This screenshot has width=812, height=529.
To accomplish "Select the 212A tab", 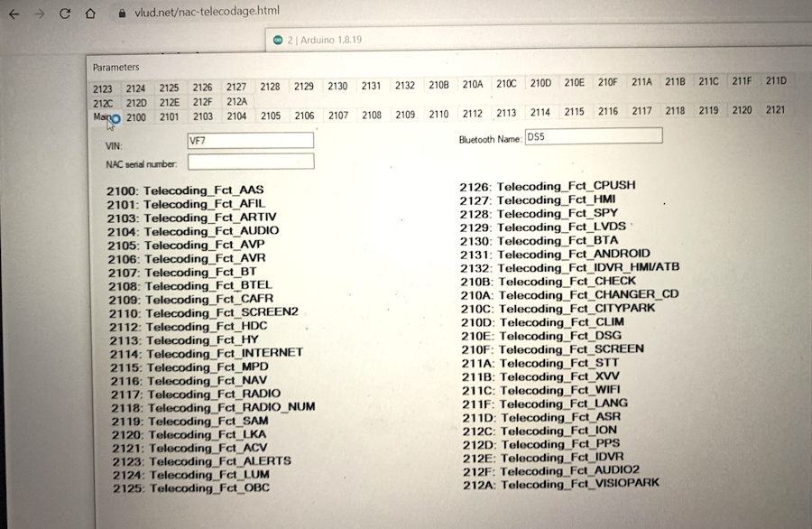I will (236, 102).
